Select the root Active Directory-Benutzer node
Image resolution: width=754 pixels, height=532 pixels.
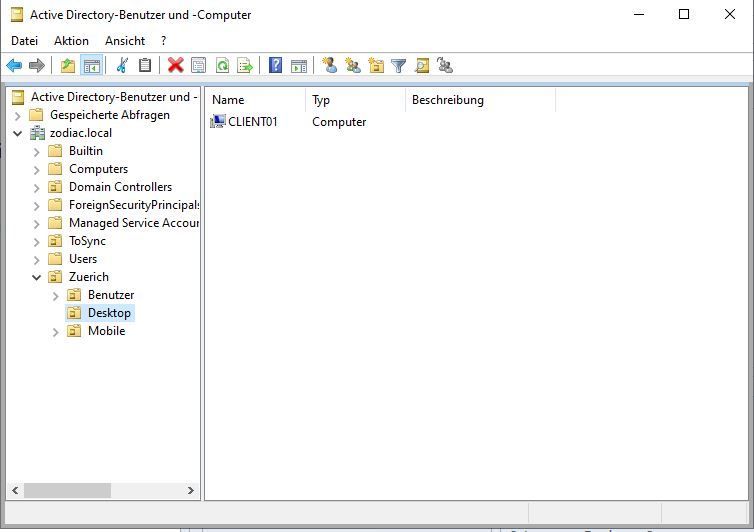[x=113, y=97]
